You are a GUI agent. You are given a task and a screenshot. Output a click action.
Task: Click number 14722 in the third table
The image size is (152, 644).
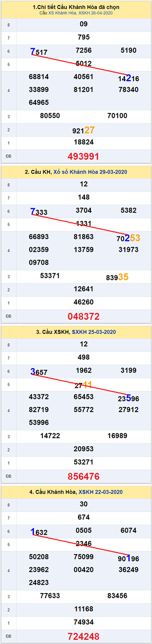point(50,436)
